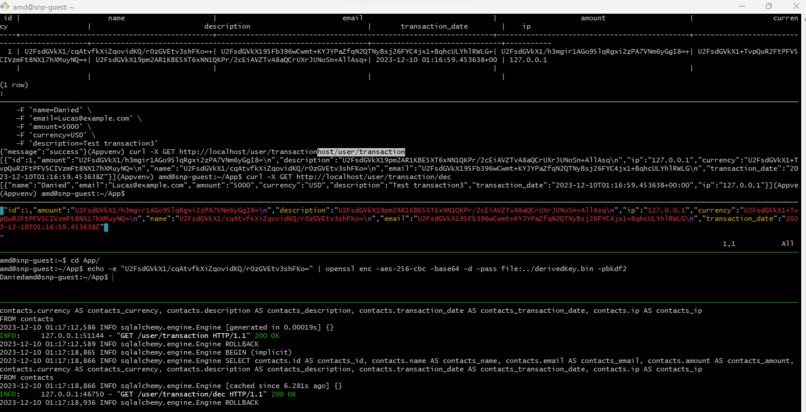Click the '(Appvenv) amd@snp-guest:~/App$' prompt
This screenshot has height=412, width=806.
(x=62, y=194)
